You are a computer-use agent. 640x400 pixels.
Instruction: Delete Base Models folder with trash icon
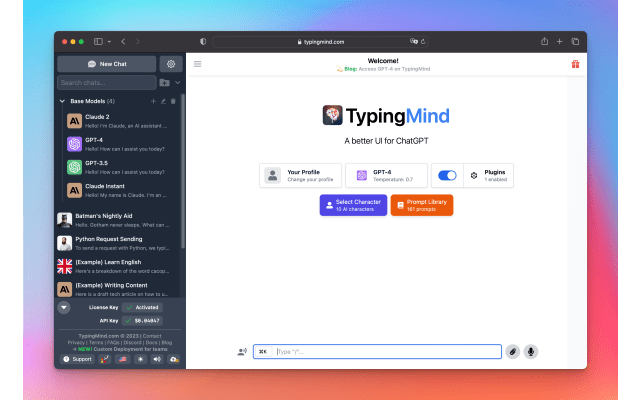tap(173, 101)
